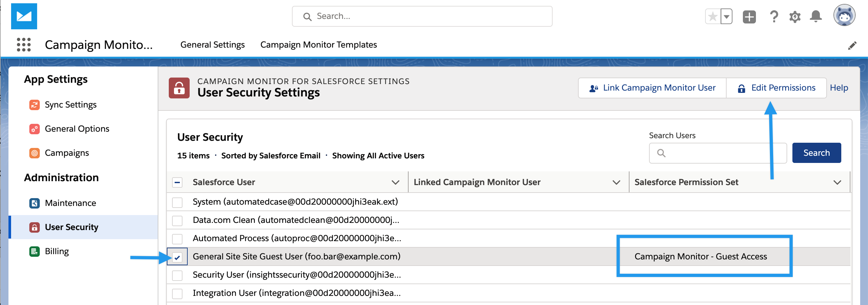Click the blue Search button
Viewport: 868px width, 305px height.
pos(817,153)
